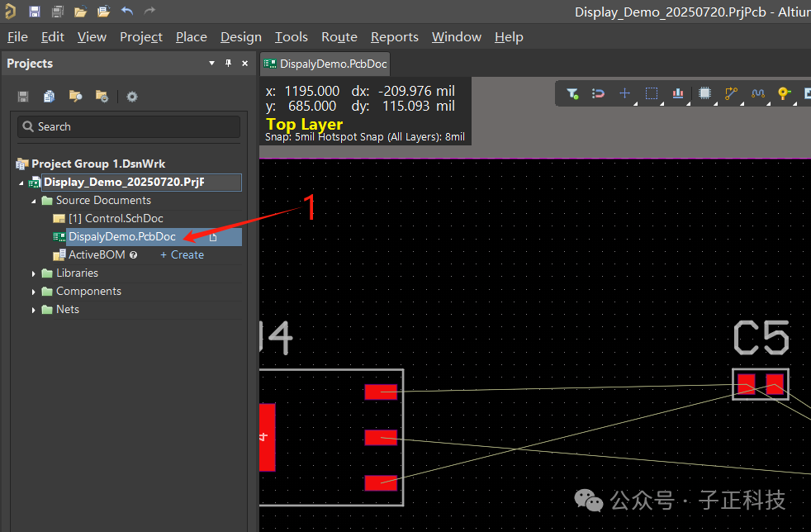The width and height of the screenshot is (811, 532).
Task: Open any existing document via folder icon
Action: [80, 12]
